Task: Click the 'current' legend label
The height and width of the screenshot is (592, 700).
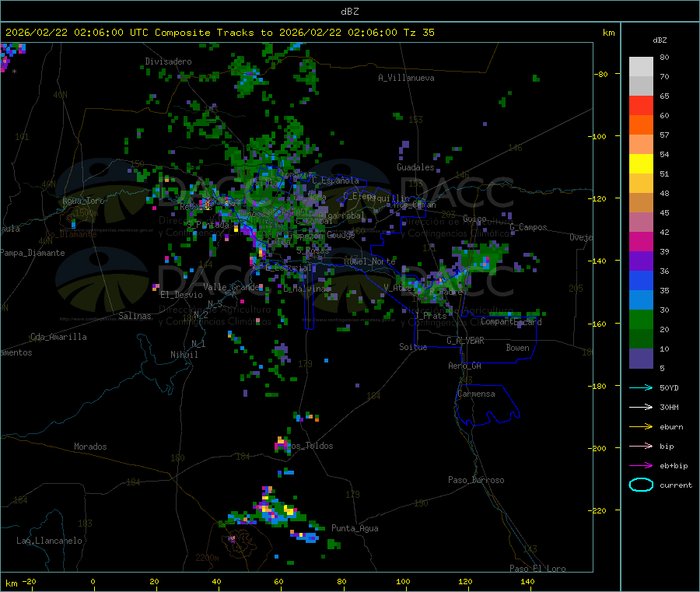Action: coord(676,485)
